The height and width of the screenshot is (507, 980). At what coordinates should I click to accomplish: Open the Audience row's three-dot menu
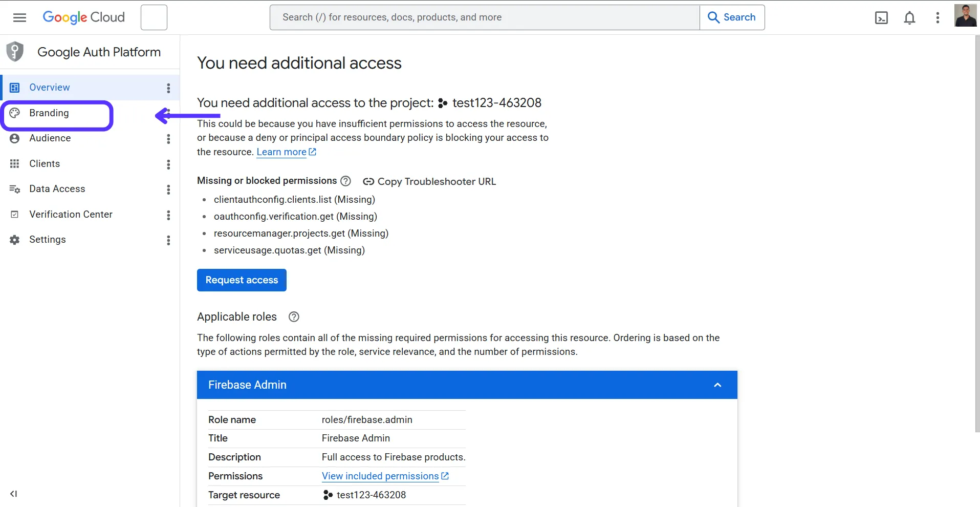click(168, 139)
